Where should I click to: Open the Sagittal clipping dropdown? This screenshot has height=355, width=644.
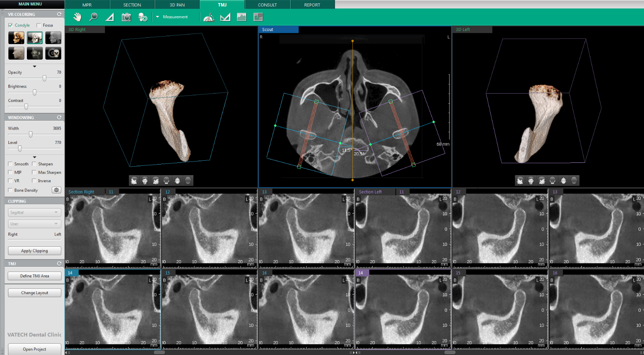pyautogui.click(x=34, y=213)
